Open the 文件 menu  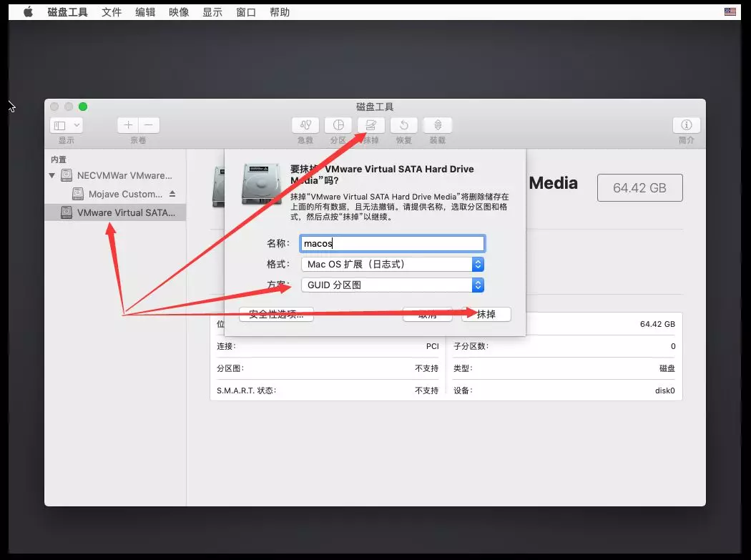click(x=111, y=12)
